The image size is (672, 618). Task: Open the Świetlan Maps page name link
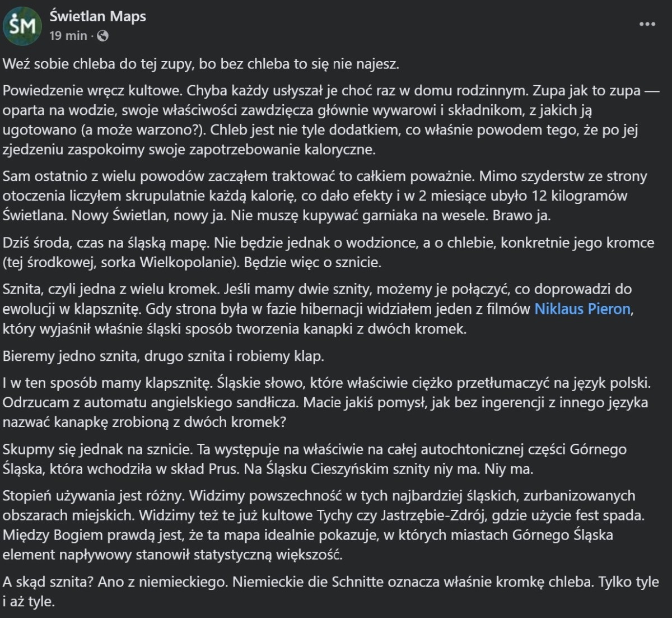97,16
